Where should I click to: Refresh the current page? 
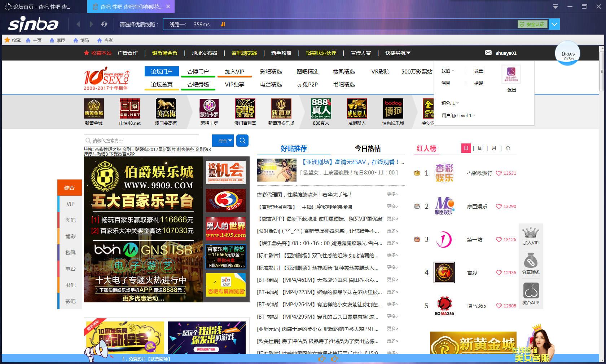coord(104,24)
